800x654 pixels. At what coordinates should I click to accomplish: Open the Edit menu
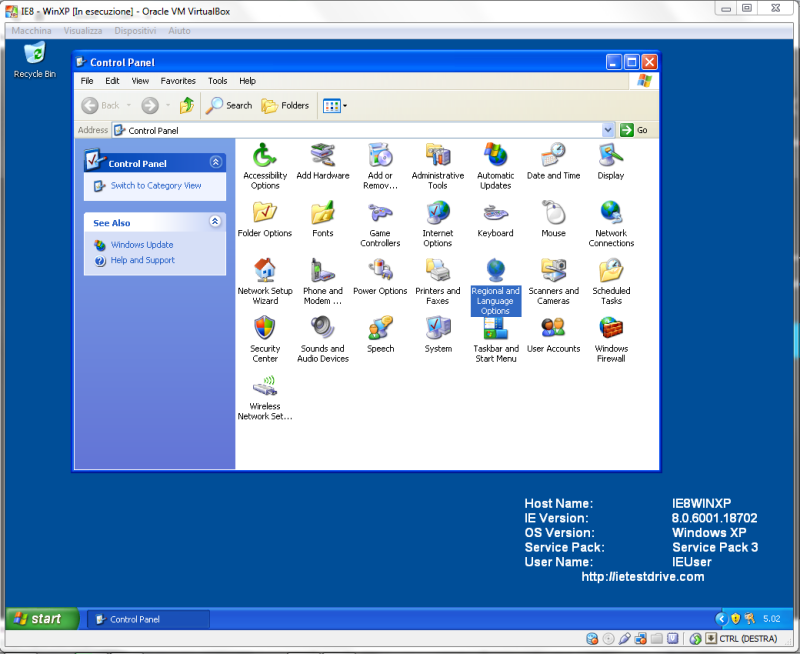point(112,81)
